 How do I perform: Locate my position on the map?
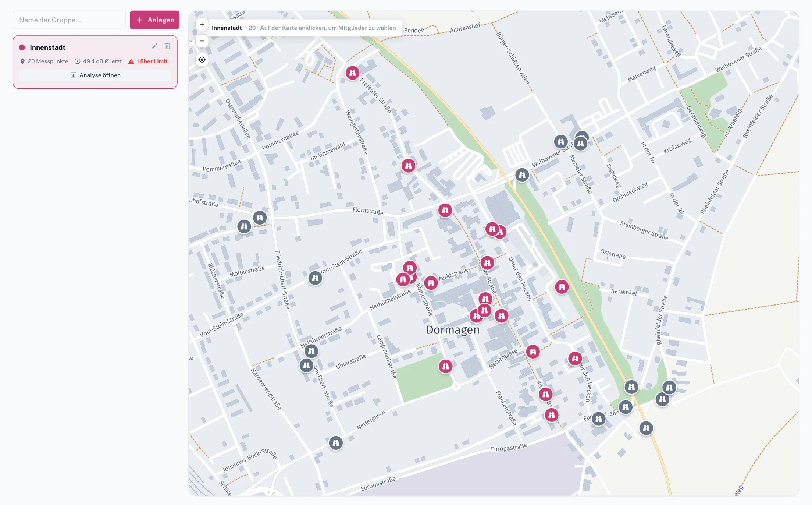(202, 60)
